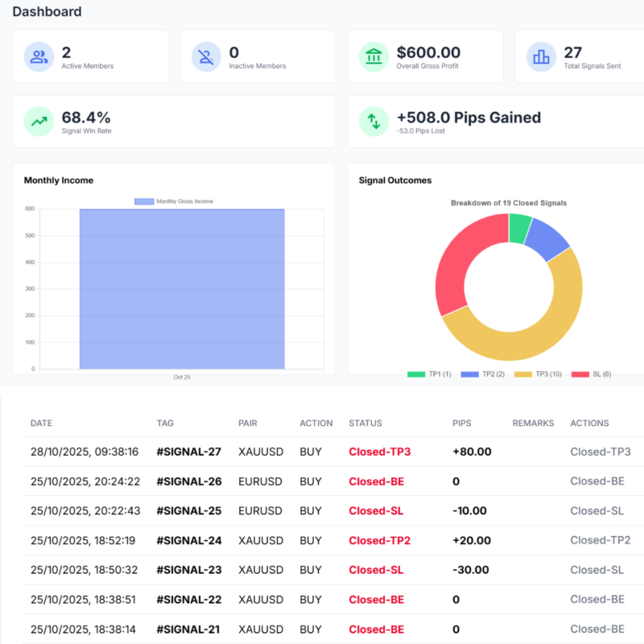Image resolution: width=644 pixels, height=644 pixels.
Task: Open Closed-BE action selector for SIGNAL-26
Action: (x=597, y=481)
